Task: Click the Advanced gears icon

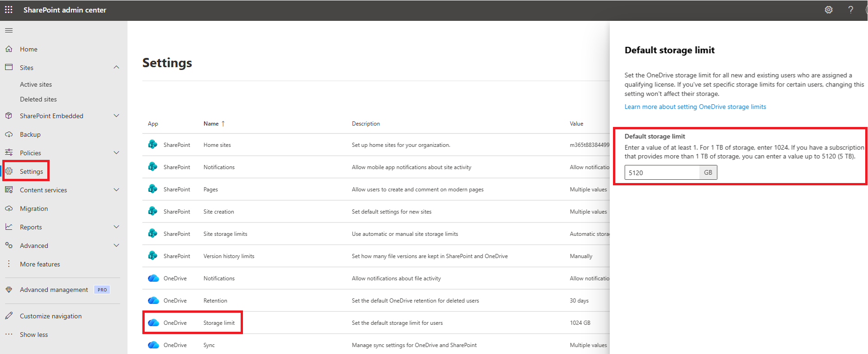Action: [9, 245]
